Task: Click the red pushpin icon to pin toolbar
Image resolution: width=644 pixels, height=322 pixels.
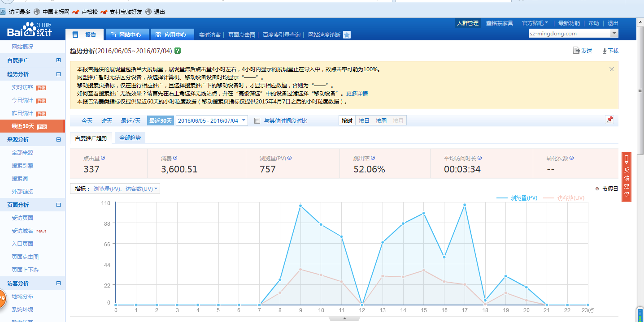Action: 609,120
